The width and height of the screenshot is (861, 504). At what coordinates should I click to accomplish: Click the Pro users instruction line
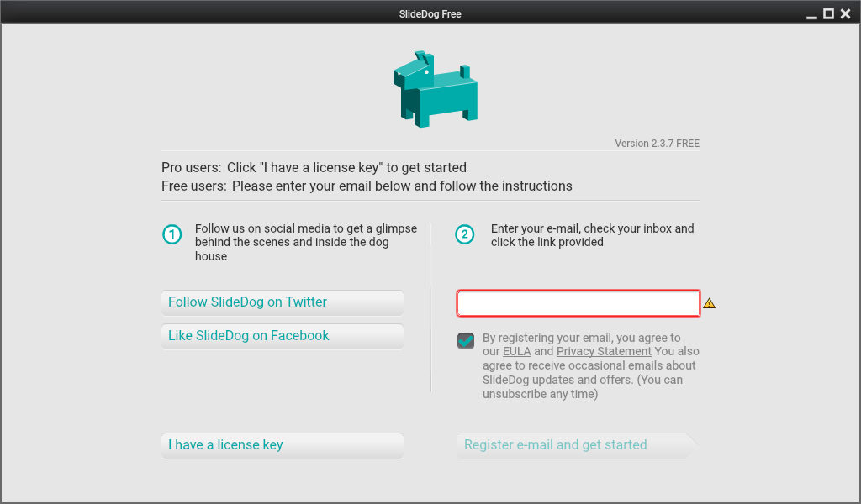pos(314,167)
